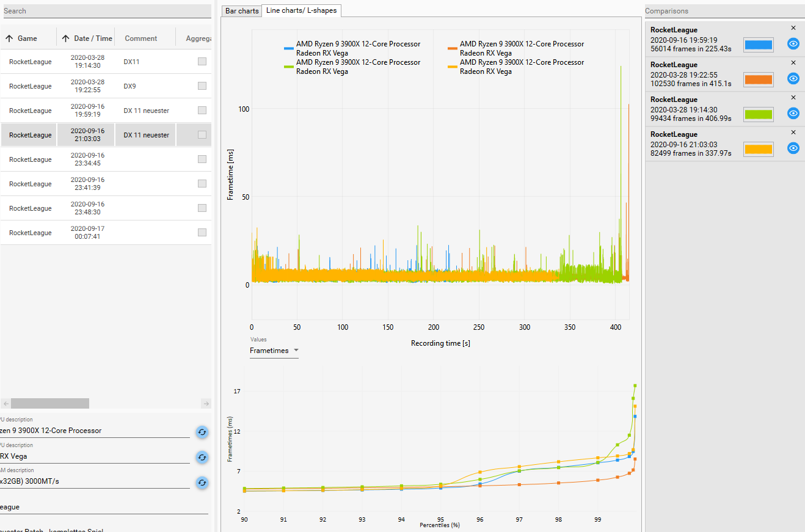805x532 pixels.
Task: Check aggregation box for 23:48:30 record
Action: click(202, 208)
